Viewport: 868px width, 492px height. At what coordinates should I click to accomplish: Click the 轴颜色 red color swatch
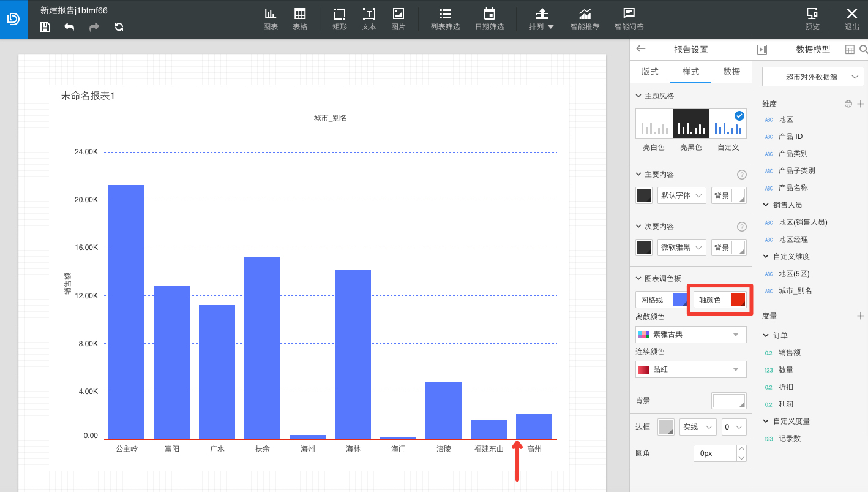(x=738, y=300)
